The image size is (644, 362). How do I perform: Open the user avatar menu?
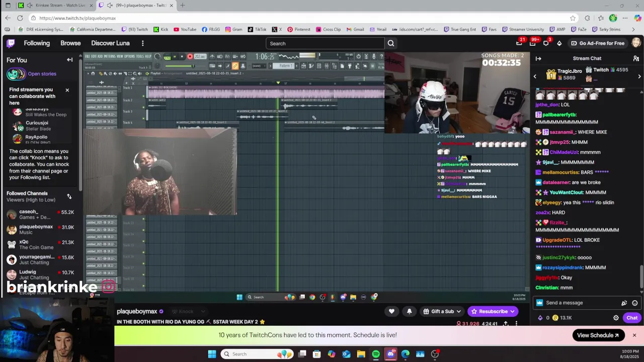click(x=636, y=43)
